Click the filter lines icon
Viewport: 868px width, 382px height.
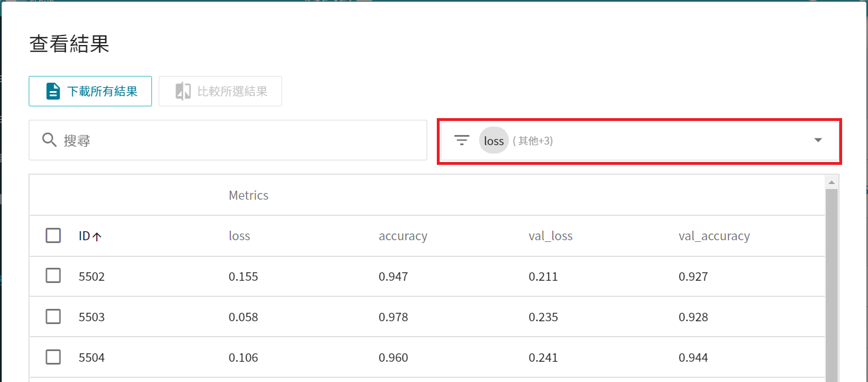point(462,140)
